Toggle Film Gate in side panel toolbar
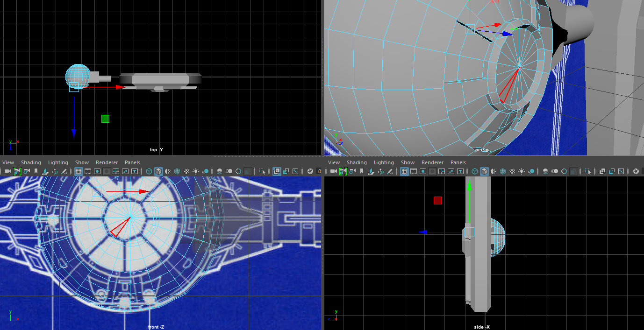Viewport: 644px width, 330px height. (414, 171)
